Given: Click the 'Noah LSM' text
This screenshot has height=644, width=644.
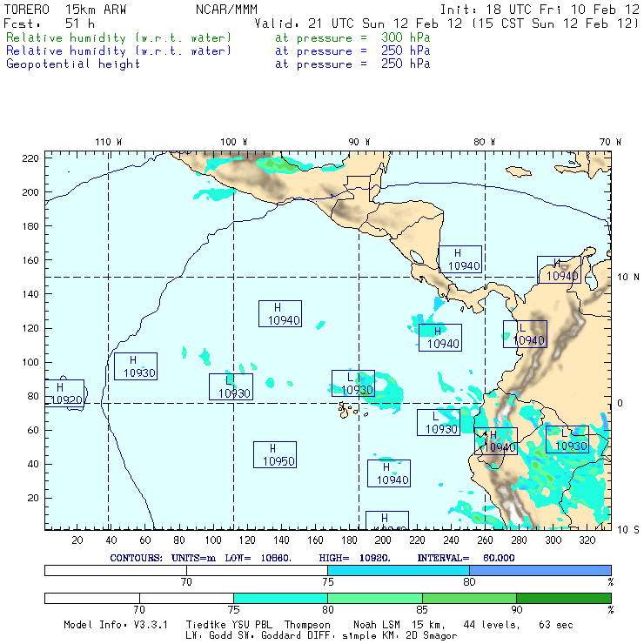Looking at the screenshot, I should pyautogui.click(x=377, y=625).
